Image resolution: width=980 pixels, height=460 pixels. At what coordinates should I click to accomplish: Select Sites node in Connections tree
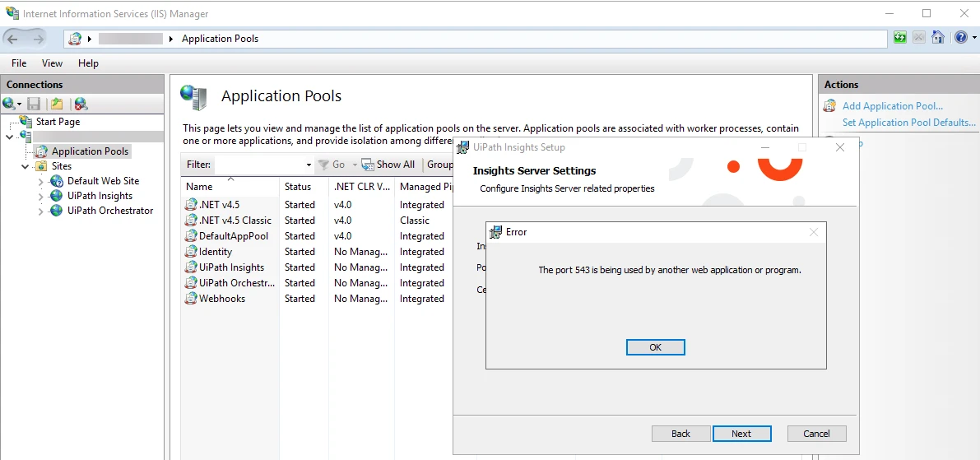click(x=62, y=166)
